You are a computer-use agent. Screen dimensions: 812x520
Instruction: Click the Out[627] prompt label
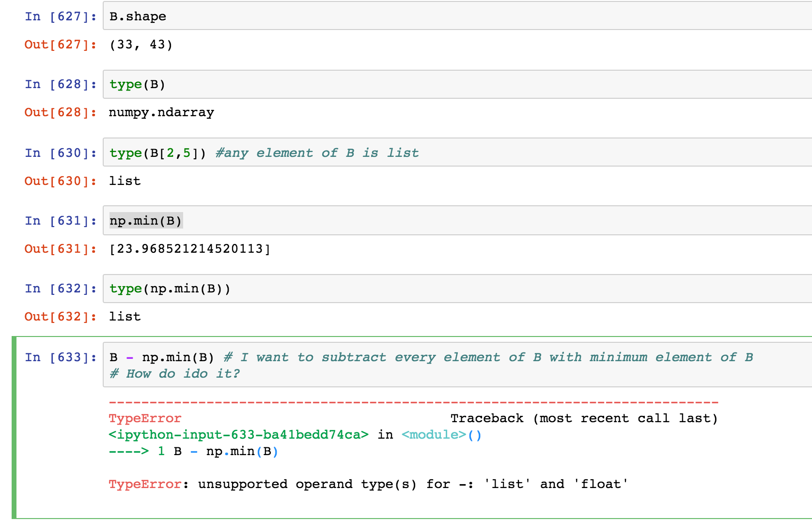61,45
